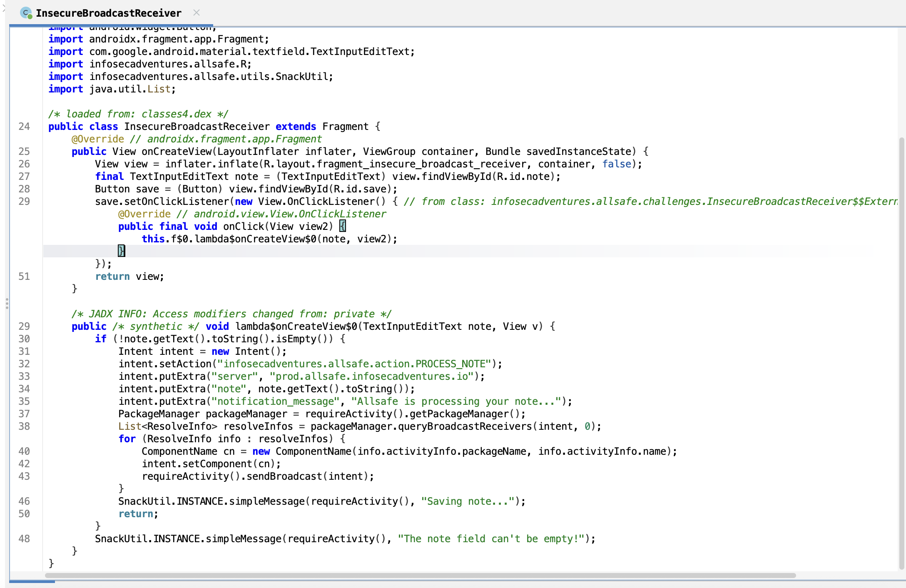The height and width of the screenshot is (588, 906).
Task: Click the queryBroadcastReceivers method call
Action: tap(465, 426)
